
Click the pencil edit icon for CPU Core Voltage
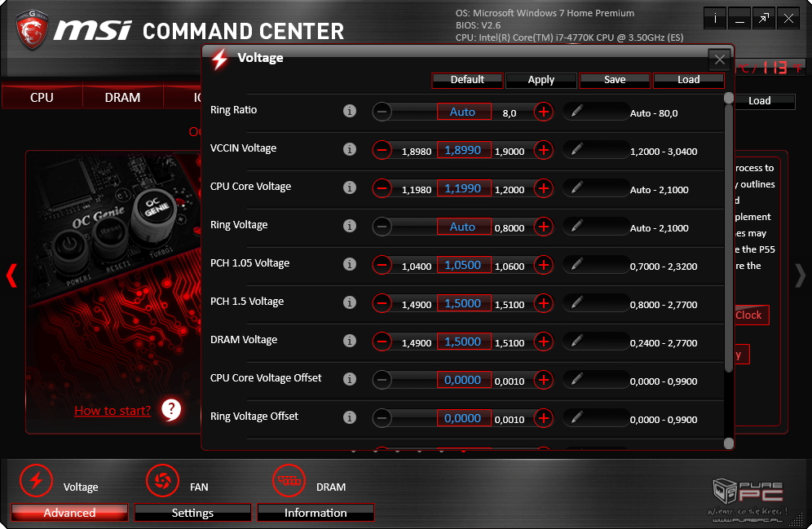point(576,187)
